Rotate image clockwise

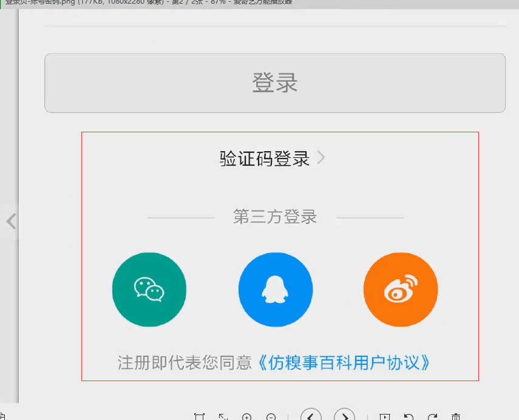(432, 417)
